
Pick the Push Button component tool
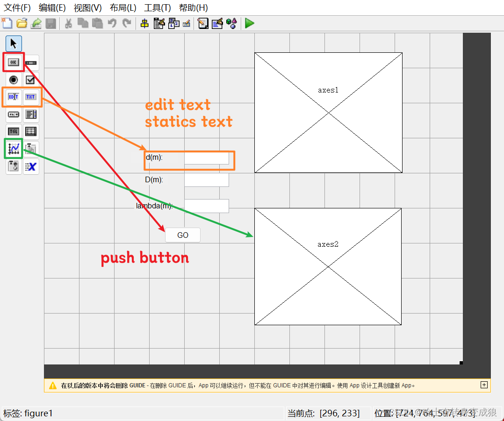[14, 62]
